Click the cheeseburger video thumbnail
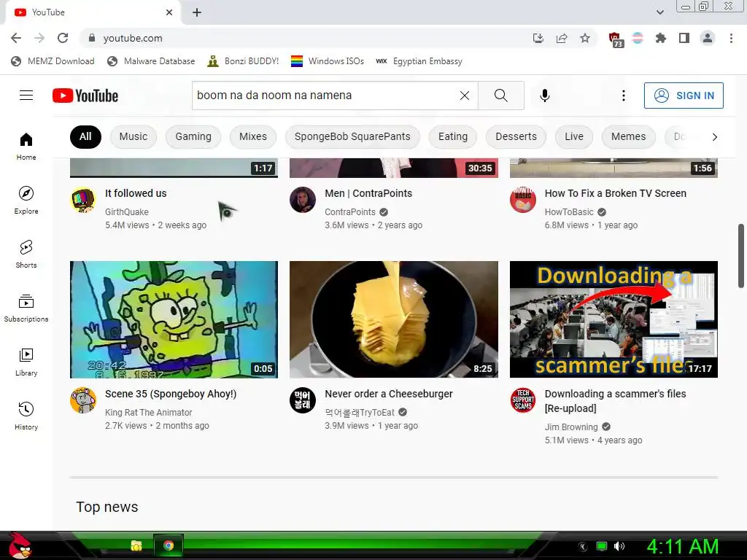 point(394,319)
